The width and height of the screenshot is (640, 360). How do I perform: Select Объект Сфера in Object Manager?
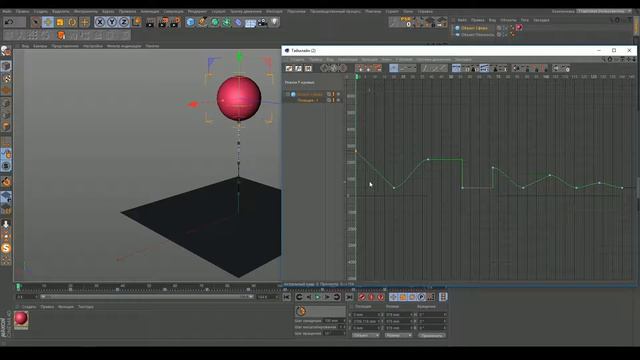[x=474, y=28]
